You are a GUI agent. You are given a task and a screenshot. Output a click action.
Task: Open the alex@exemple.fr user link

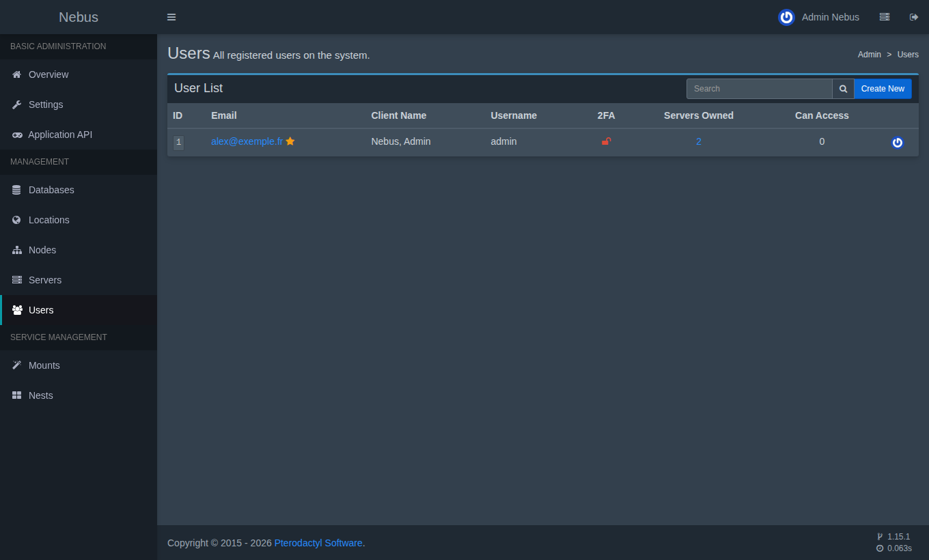point(247,141)
